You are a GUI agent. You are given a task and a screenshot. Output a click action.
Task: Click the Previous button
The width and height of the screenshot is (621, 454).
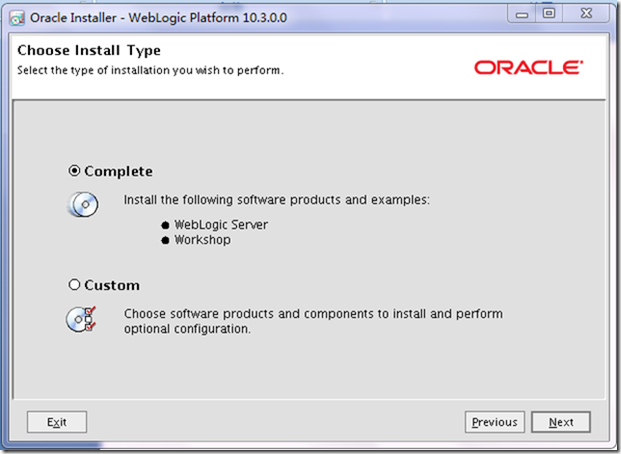(x=495, y=422)
